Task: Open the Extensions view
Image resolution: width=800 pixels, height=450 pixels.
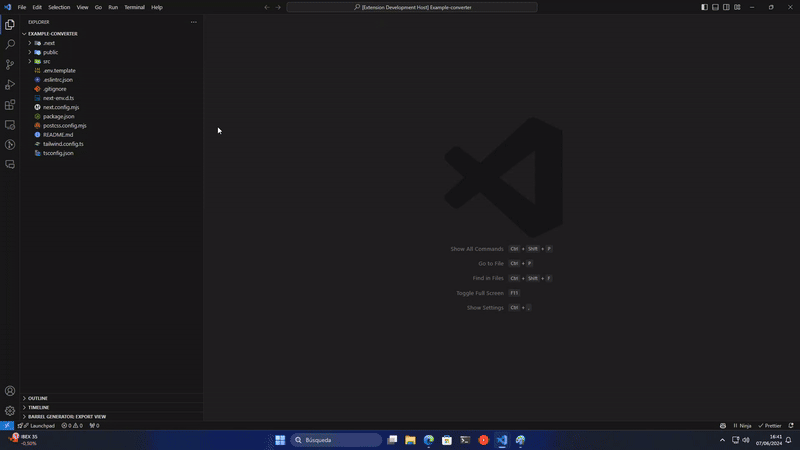Action: point(10,105)
